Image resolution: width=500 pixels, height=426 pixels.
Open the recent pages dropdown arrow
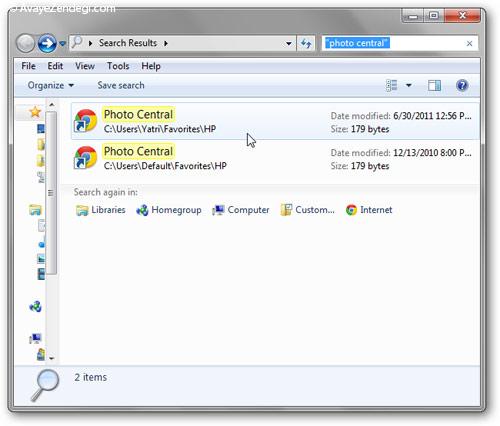click(x=62, y=43)
